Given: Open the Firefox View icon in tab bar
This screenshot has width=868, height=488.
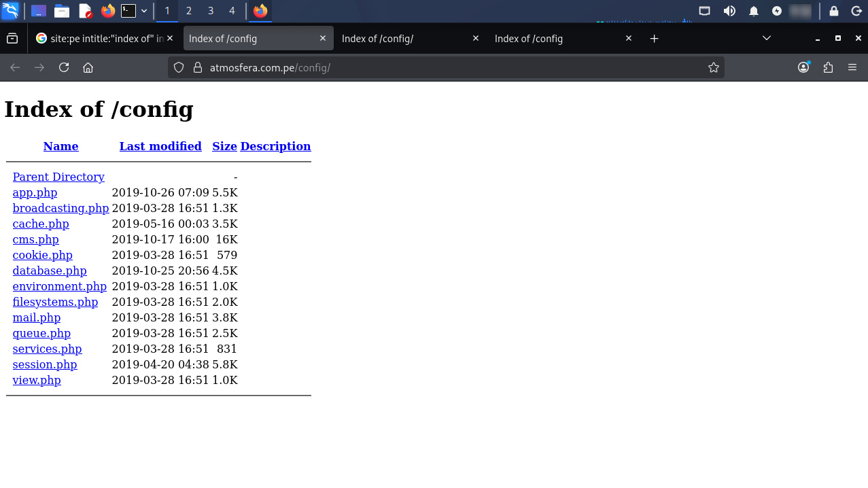Looking at the screenshot, I should [12, 39].
